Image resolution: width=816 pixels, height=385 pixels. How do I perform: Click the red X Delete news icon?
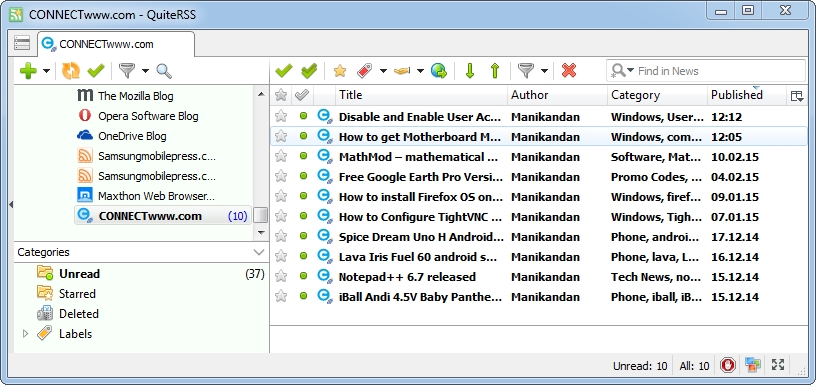point(569,71)
